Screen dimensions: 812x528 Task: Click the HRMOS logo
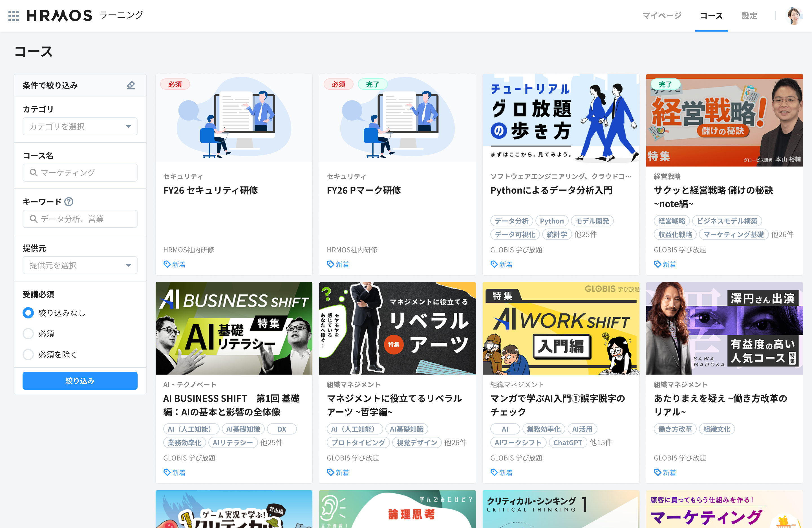point(59,16)
